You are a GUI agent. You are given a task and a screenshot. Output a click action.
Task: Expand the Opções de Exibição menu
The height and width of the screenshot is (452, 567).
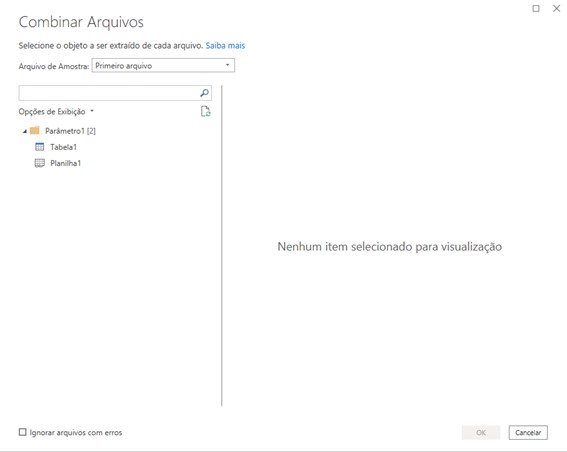[x=56, y=111]
